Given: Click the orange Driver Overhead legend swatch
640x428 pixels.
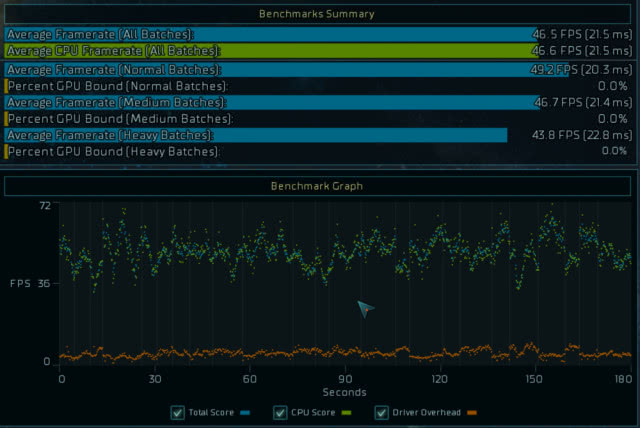Looking at the screenshot, I should point(472,412).
